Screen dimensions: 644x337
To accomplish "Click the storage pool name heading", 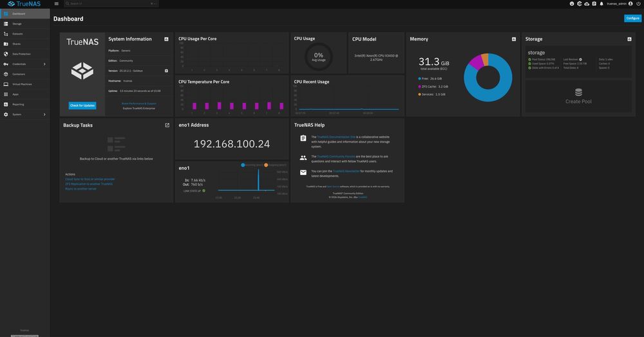I will pos(536,53).
